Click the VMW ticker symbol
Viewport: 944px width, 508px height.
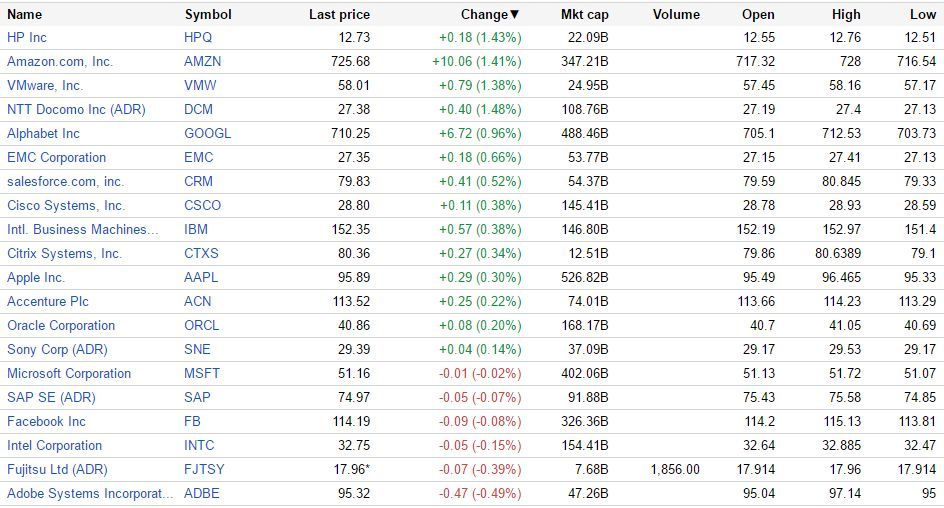pos(200,85)
